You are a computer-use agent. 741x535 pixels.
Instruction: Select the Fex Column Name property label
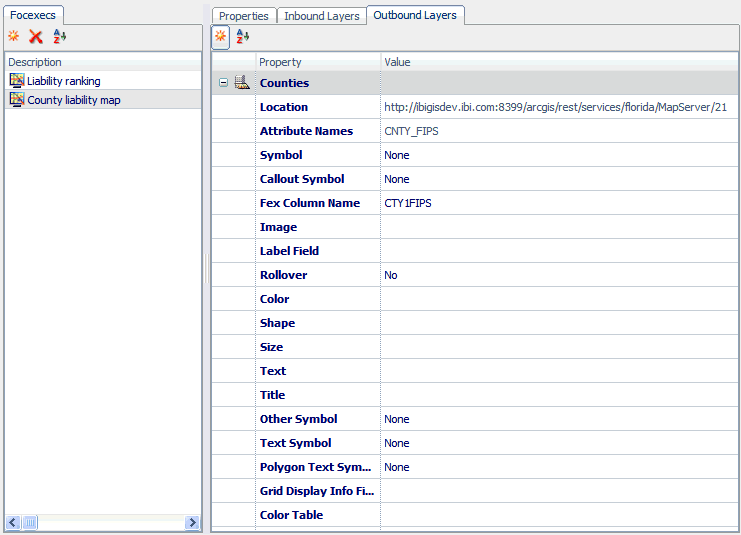tap(310, 203)
